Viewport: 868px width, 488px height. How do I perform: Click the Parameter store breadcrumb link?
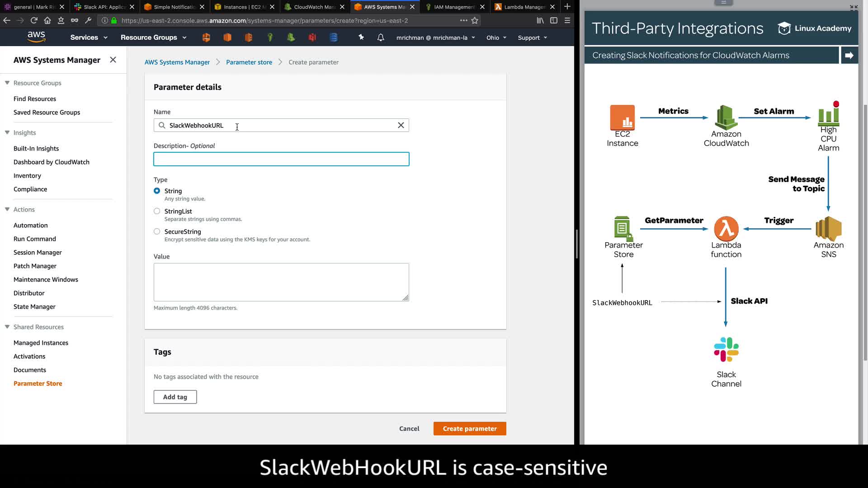coord(249,62)
